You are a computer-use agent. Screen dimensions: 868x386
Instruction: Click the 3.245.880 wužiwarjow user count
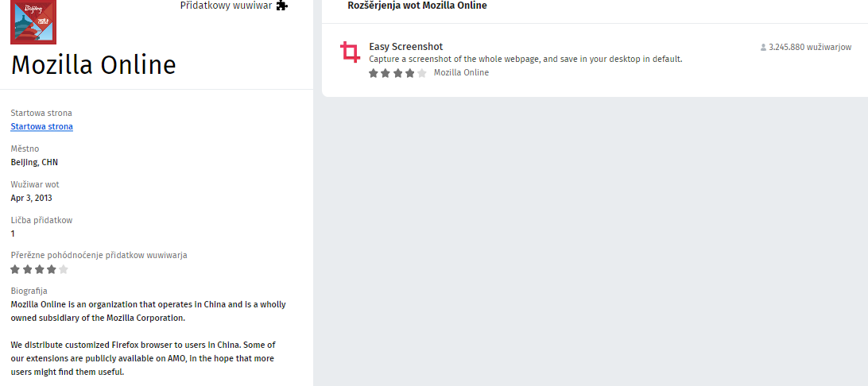pyautogui.click(x=810, y=48)
